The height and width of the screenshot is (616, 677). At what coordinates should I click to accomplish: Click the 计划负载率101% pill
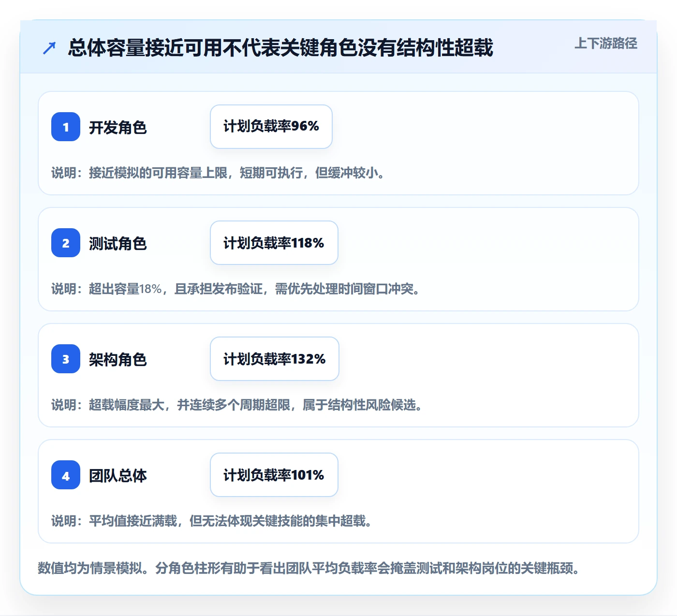pos(274,475)
